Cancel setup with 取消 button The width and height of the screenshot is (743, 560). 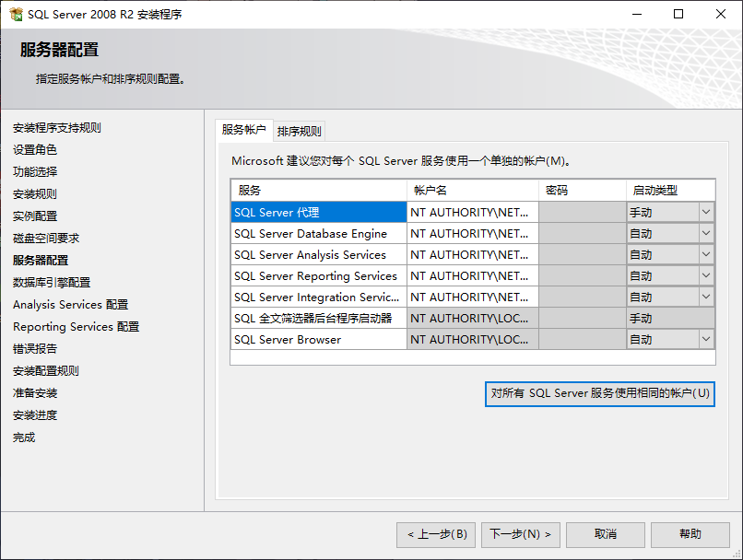(606, 535)
